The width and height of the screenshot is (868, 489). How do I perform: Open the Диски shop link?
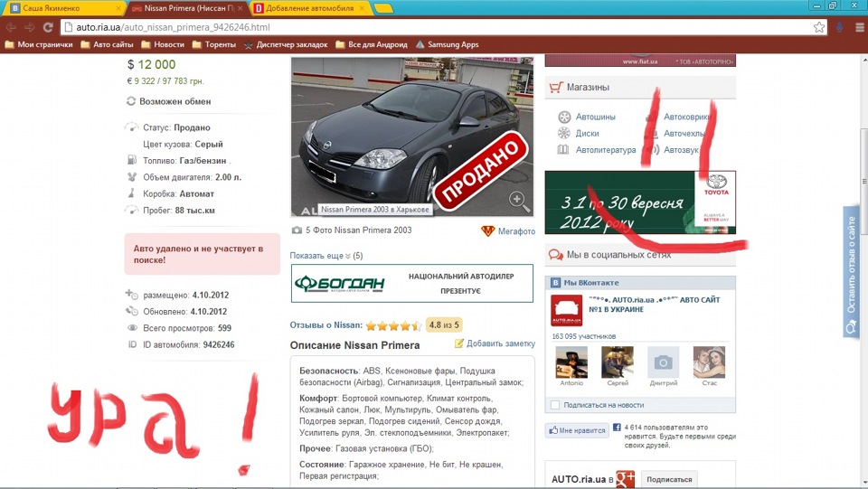pos(587,133)
